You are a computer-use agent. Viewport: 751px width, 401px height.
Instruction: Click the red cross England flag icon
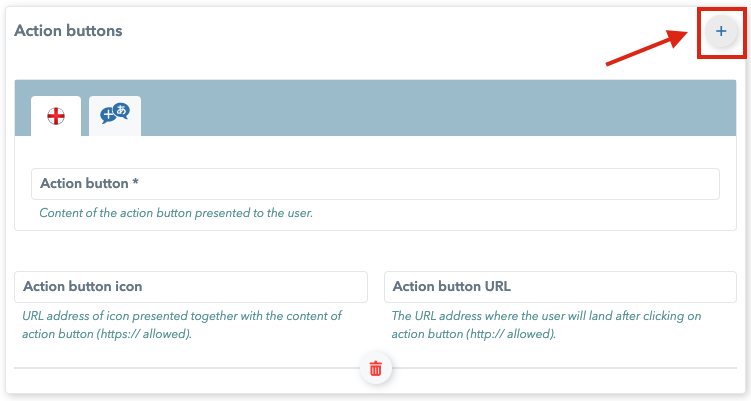click(56, 116)
